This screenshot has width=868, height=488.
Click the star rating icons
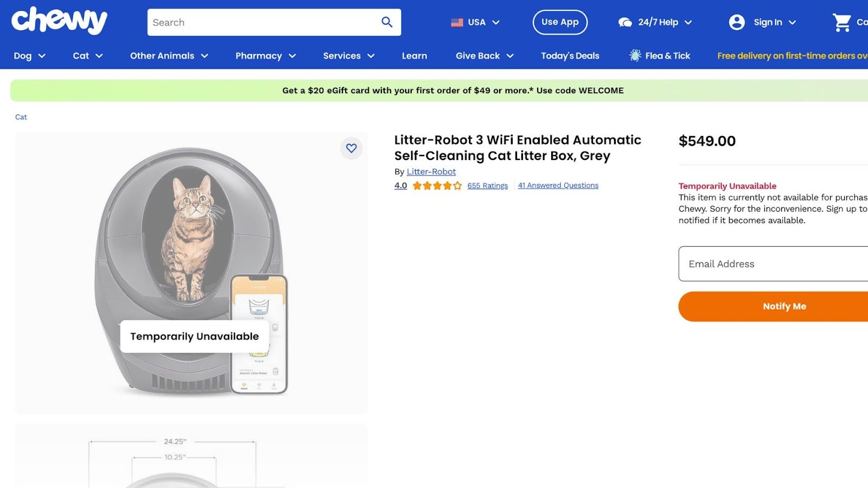click(437, 185)
